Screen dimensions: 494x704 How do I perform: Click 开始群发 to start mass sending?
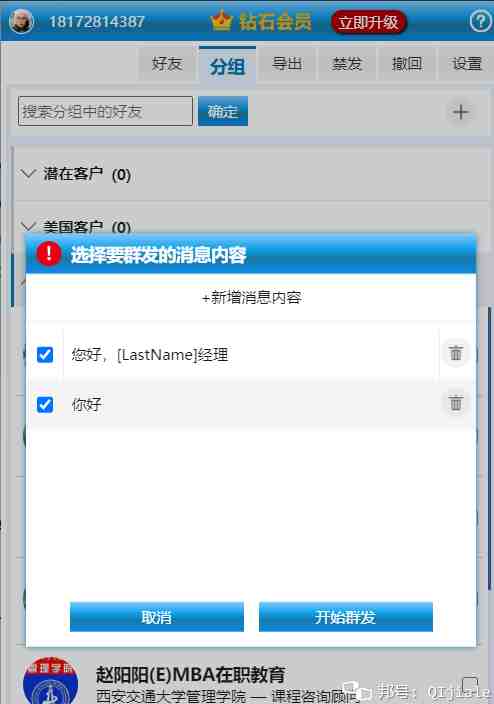[346, 617]
